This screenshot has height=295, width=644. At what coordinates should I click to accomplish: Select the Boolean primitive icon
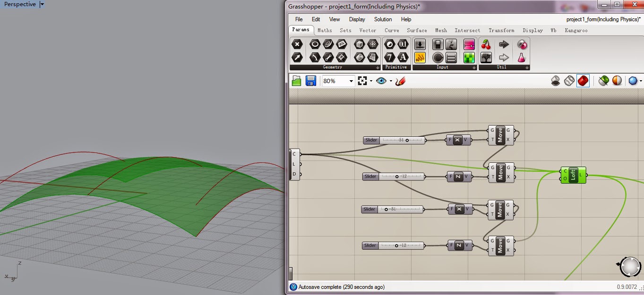point(390,44)
